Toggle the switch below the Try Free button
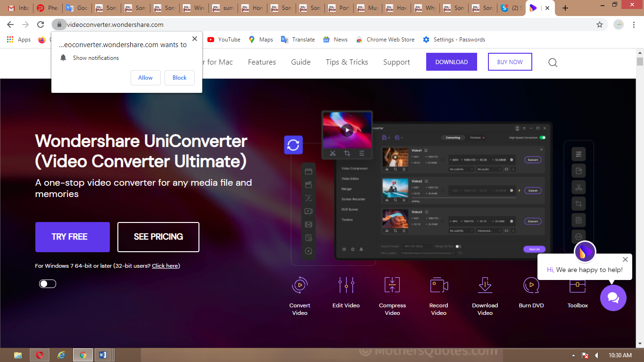644x362 pixels. click(x=48, y=284)
